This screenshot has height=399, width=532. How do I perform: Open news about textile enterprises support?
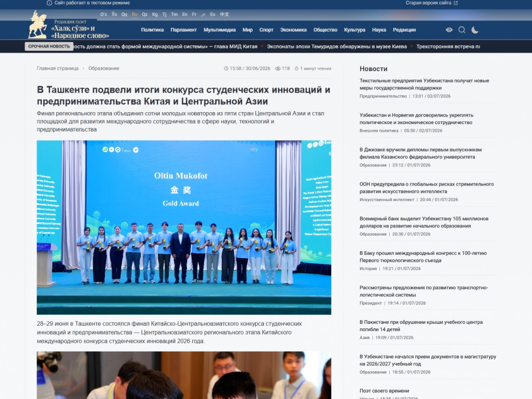424,84
